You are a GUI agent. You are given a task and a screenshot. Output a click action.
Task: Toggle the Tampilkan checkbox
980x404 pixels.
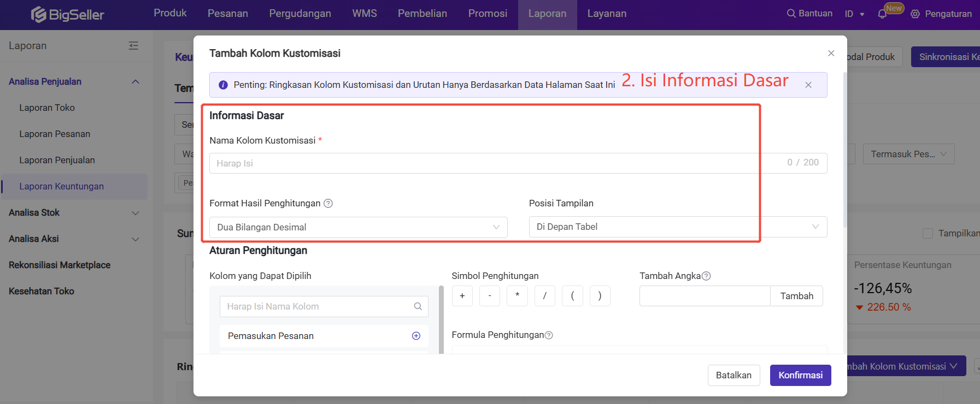point(928,234)
